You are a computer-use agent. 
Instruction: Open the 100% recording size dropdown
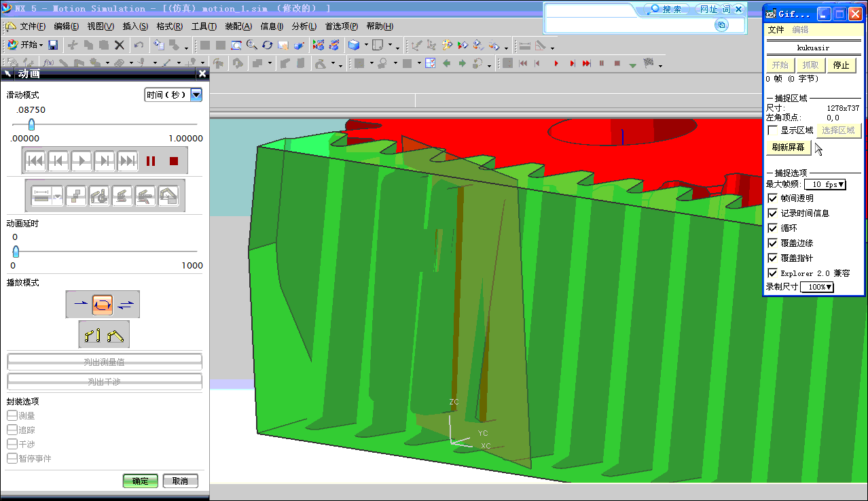pyautogui.click(x=817, y=287)
